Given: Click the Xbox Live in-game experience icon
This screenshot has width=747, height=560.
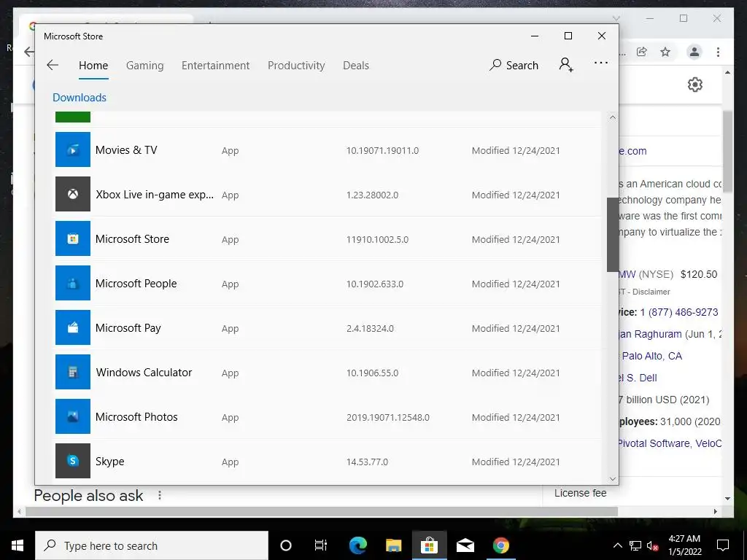Looking at the screenshot, I should [x=72, y=194].
